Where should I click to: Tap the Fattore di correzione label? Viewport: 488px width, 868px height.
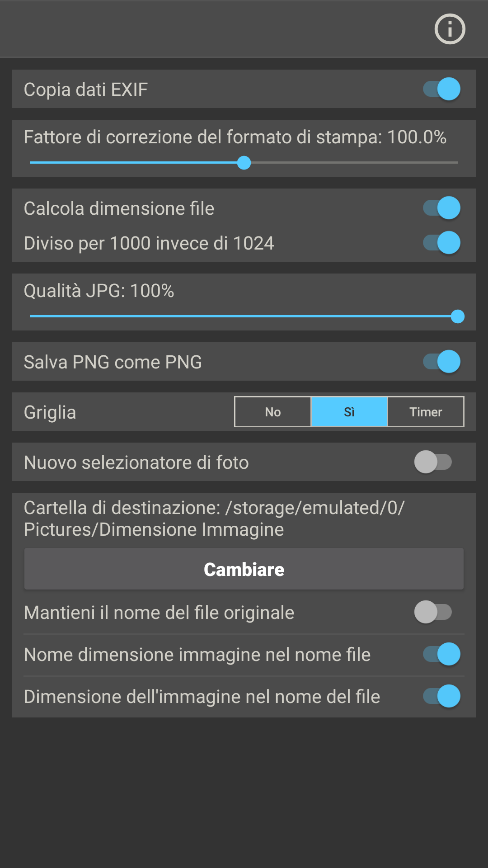(x=235, y=137)
